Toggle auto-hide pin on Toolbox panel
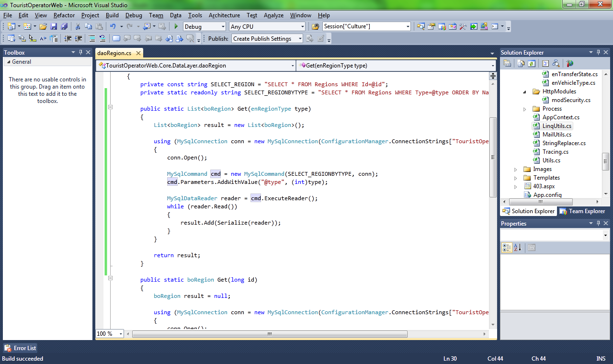Screen dimensions: 613x364 [81, 52]
